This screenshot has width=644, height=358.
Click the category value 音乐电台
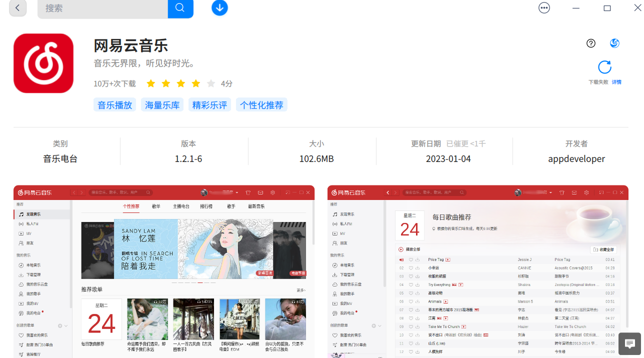pyautogui.click(x=60, y=159)
